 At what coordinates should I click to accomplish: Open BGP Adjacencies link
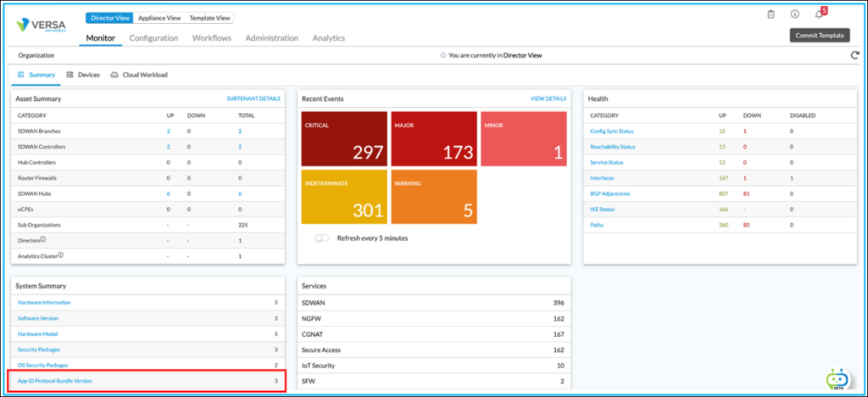pos(610,193)
